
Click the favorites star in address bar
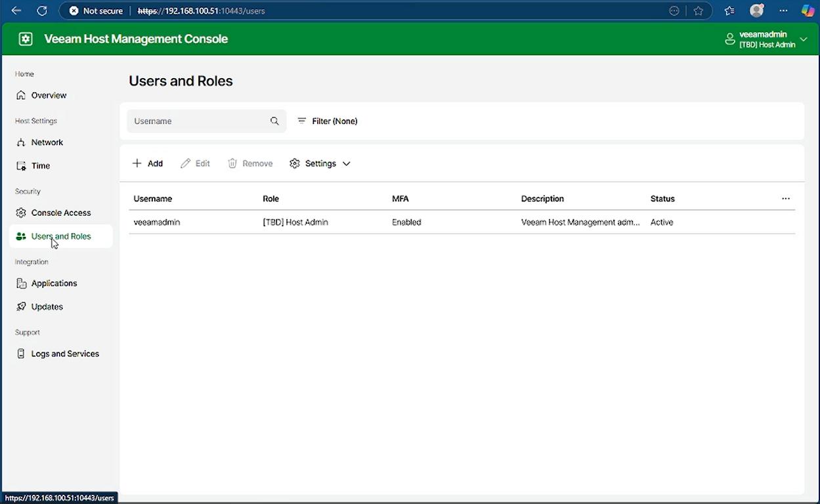point(699,10)
